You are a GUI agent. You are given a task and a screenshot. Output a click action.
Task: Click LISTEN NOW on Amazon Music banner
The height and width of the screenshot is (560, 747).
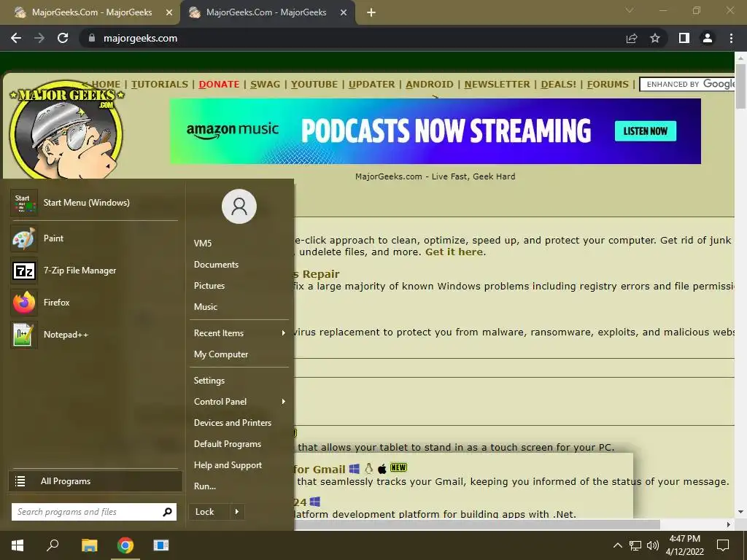coord(645,131)
